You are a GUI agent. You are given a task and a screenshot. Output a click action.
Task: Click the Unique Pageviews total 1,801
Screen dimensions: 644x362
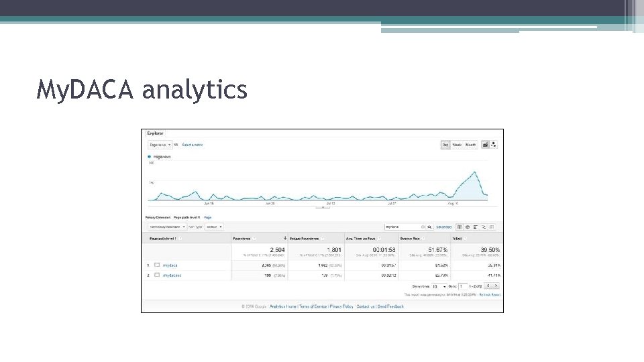pos(334,250)
